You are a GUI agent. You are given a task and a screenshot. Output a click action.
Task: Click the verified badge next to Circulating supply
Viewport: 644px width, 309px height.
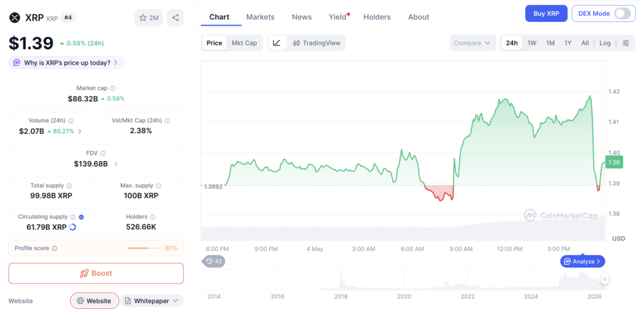point(81,217)
